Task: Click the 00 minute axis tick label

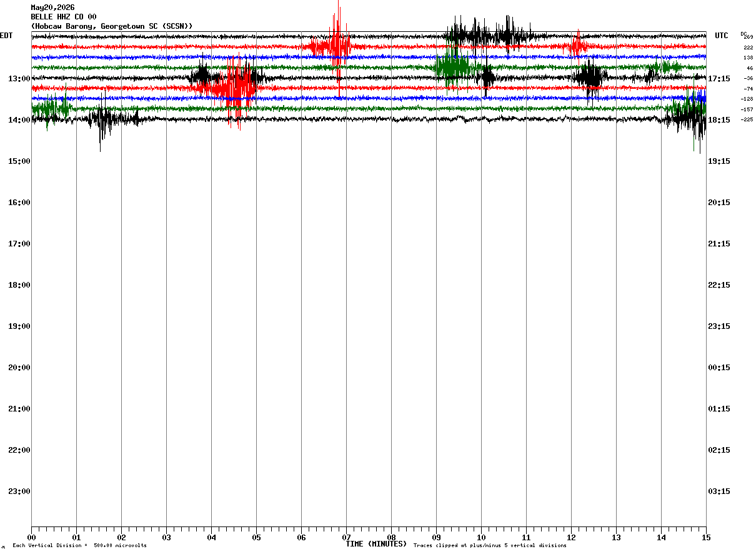Action: point(31,537)
